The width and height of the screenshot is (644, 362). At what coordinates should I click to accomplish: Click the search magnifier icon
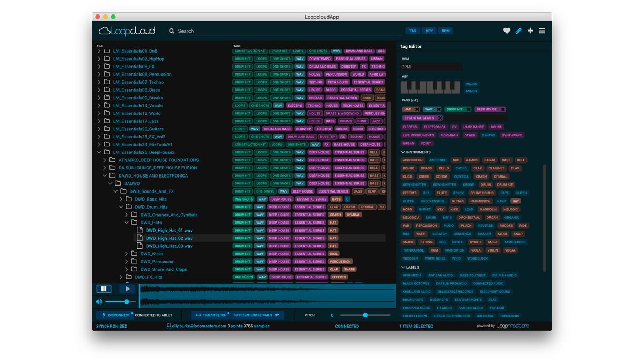click(172, 31)
